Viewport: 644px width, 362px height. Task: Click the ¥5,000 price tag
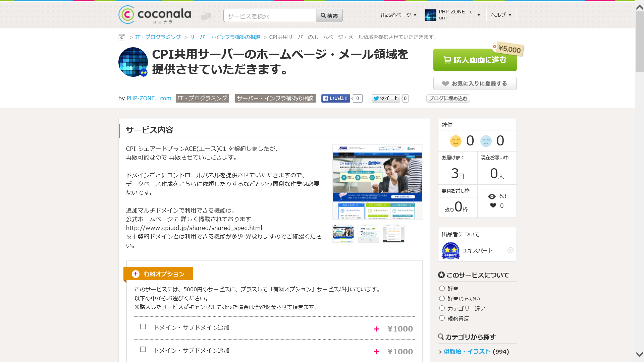point(508,49)
